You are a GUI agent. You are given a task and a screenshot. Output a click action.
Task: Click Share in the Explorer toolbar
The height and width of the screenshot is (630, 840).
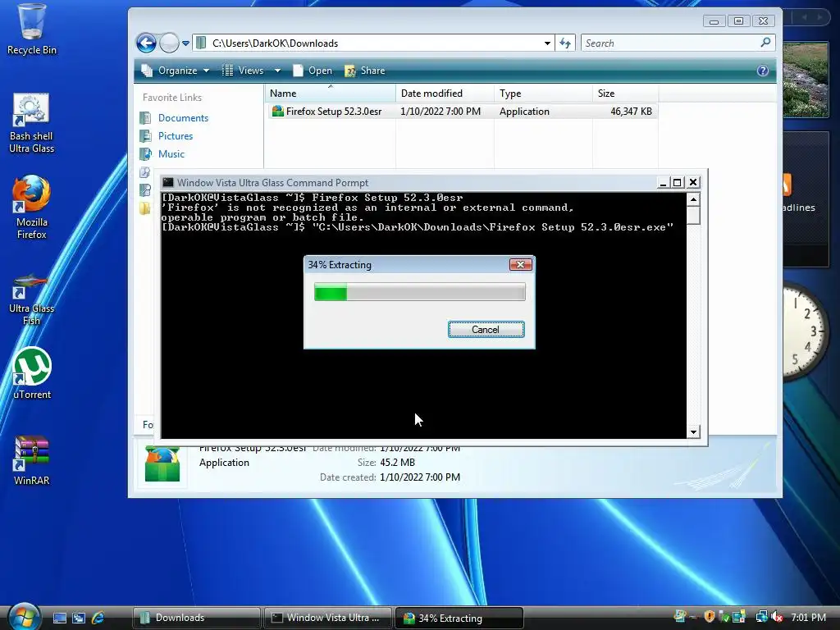(365, 71)
